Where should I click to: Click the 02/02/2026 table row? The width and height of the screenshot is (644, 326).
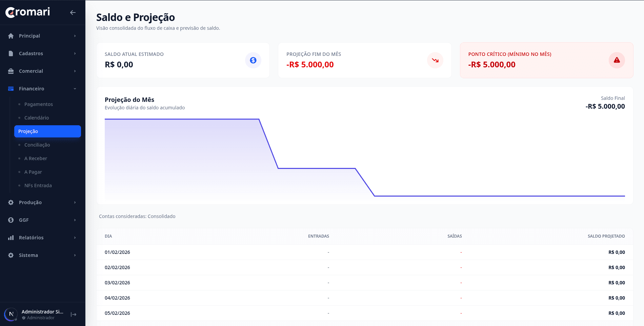coord(364,267)
